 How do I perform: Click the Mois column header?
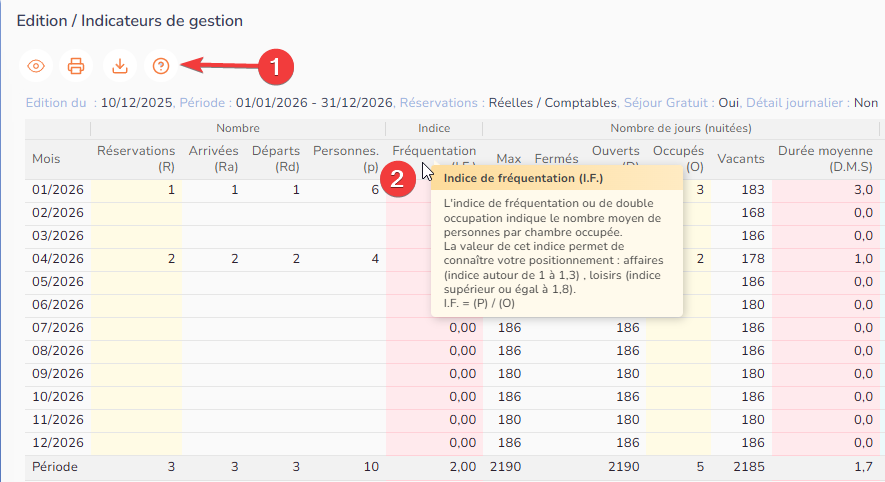click(x=46, y=158)
